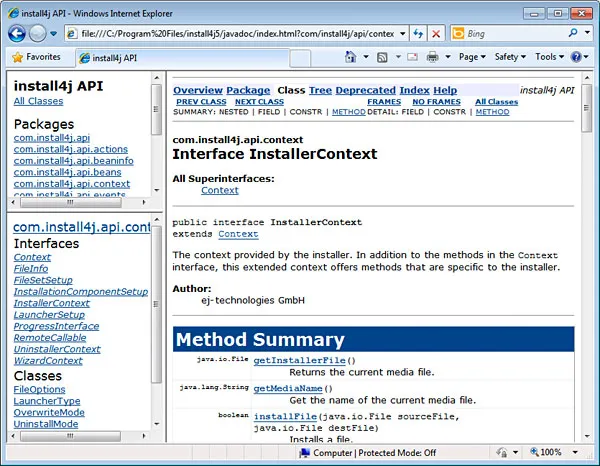
Task: Click the NO FRAMES link
Action: coord(437,102)
